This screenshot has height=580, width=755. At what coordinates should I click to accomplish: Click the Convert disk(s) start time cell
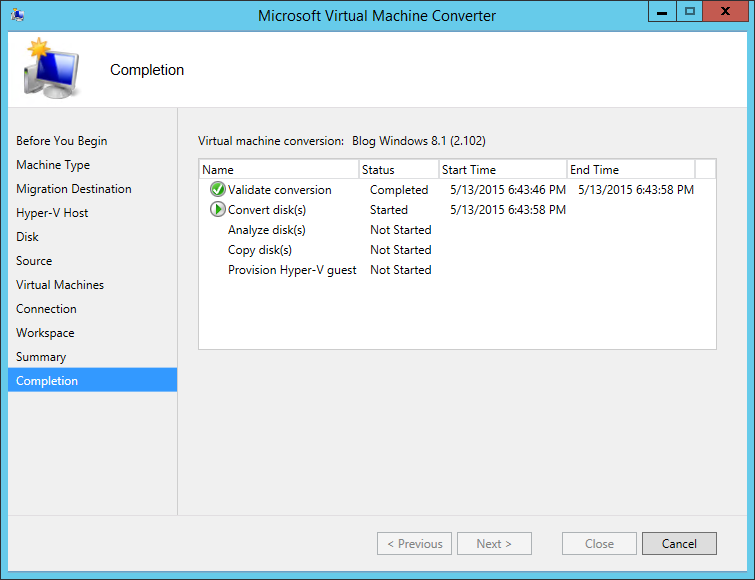(x=508, y=210)
